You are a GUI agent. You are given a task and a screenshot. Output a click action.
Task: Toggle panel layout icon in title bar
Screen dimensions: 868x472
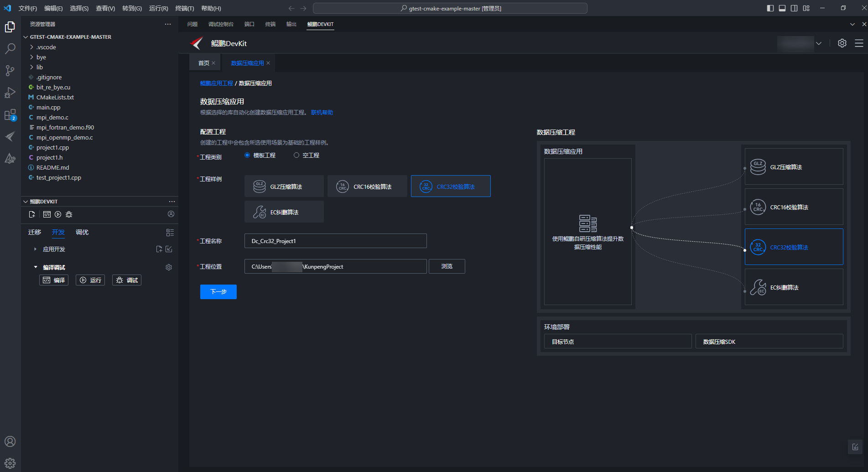(782, 8)
